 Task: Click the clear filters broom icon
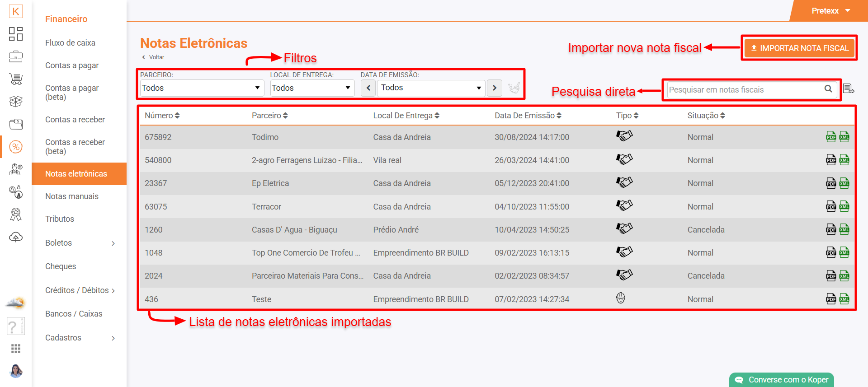(514, 88)
